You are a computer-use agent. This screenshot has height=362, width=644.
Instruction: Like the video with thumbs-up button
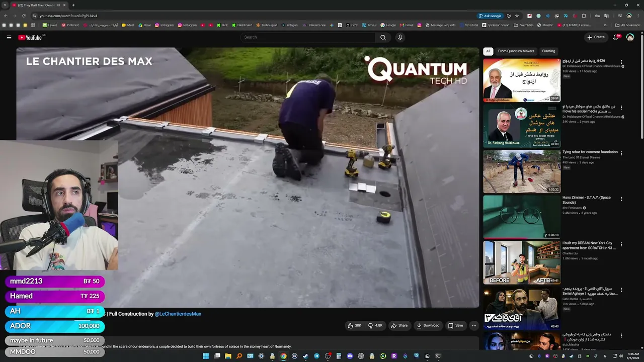coord(354,325)
